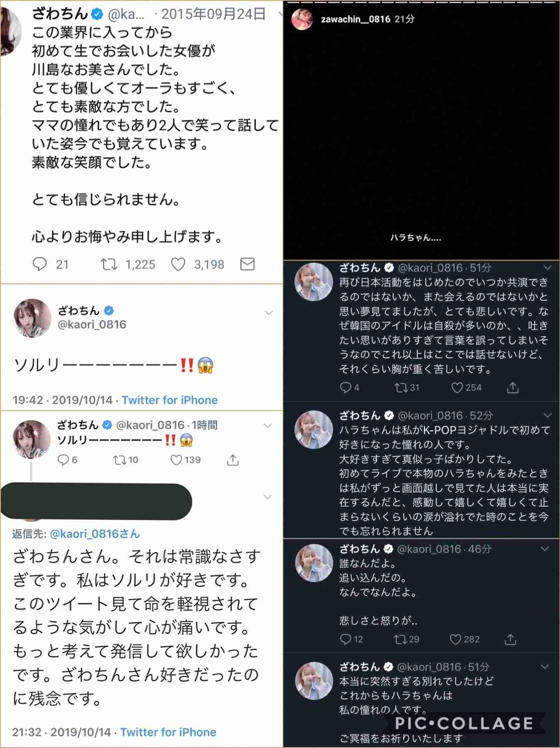
Task: Open chevron menu on the 52分 dark tweet
Action: pos(548,415)
